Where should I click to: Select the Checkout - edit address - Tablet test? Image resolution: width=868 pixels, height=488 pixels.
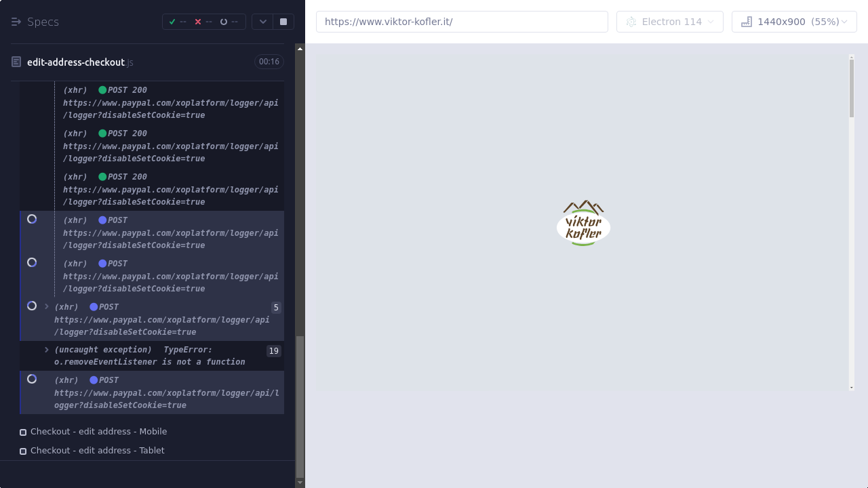click(97, 451)
